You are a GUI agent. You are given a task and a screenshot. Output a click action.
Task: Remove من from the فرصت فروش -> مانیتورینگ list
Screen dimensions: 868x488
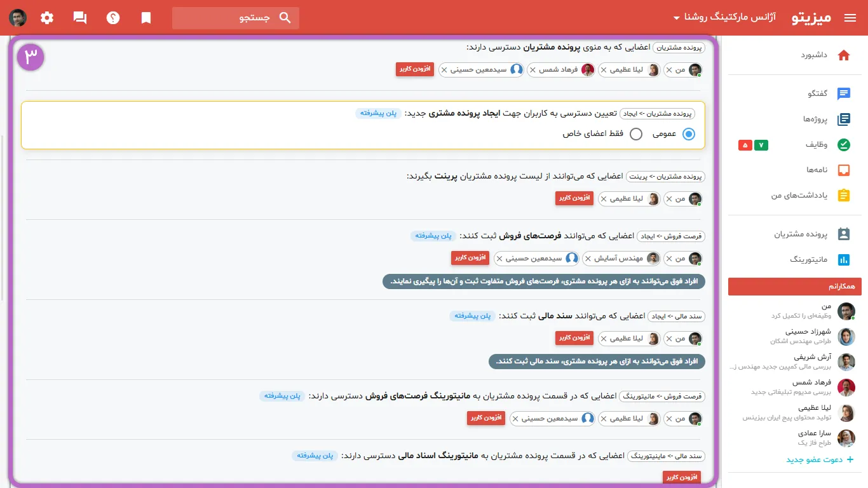point(669,419)
